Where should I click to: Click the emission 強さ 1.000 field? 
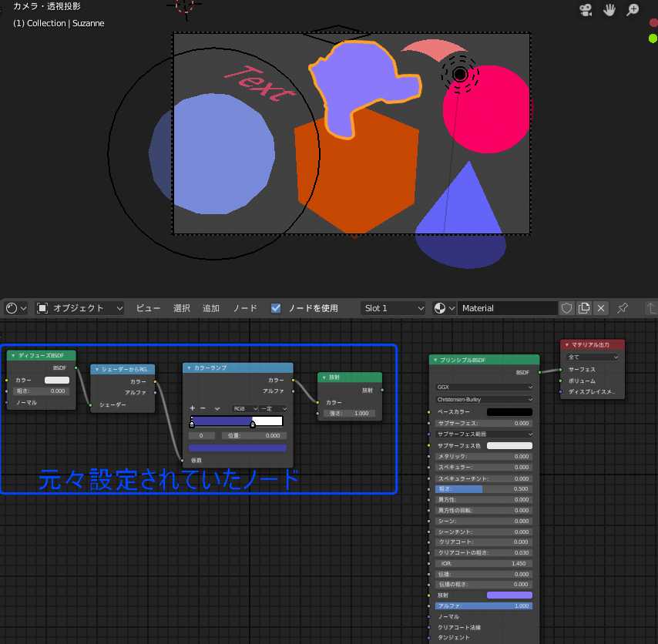349,413
